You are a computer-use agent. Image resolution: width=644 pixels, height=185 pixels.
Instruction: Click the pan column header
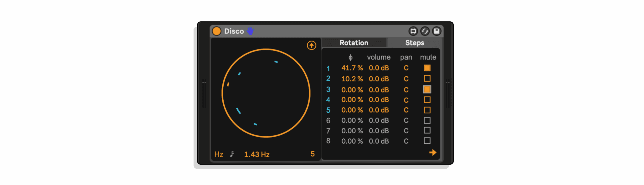coord(406,57)
